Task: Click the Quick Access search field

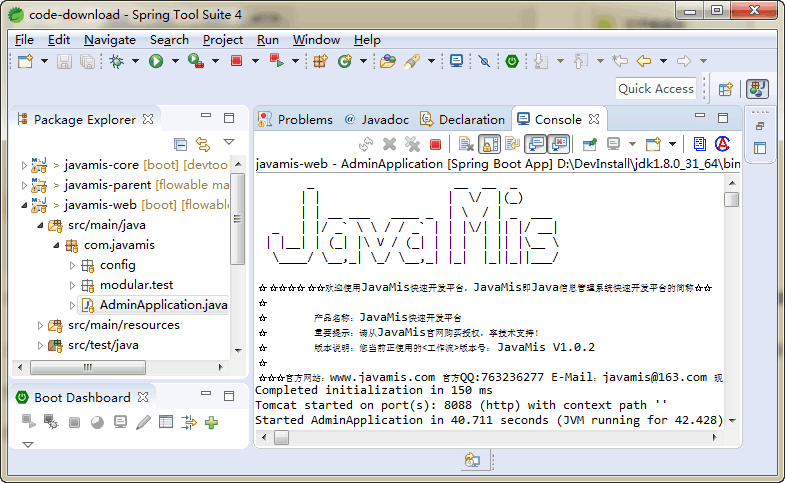Action: click(x=656, y=89)
